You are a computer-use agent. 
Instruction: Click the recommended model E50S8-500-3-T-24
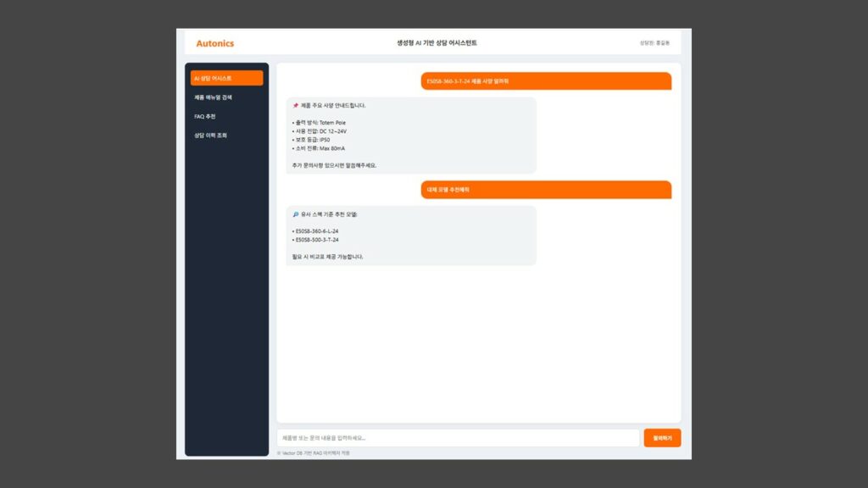315,240
